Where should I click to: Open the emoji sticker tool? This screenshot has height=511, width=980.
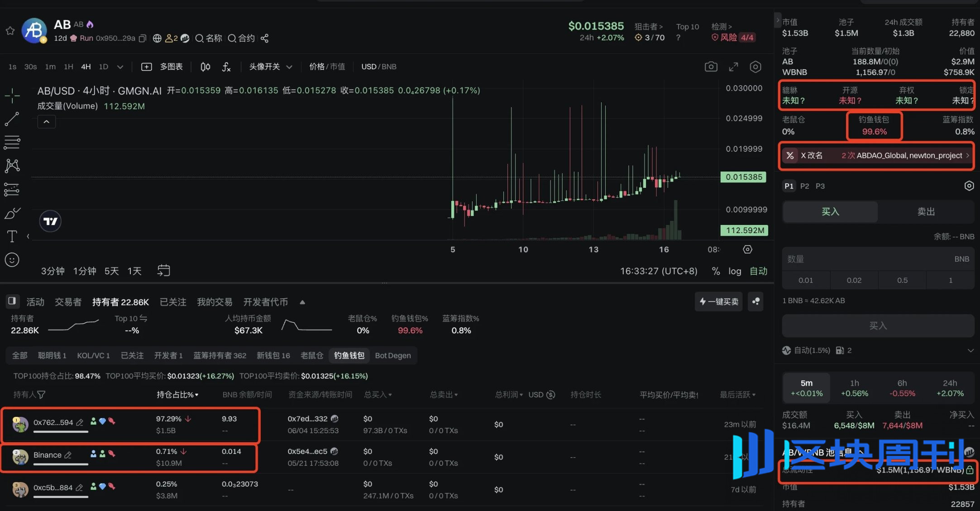pyautogui.click(x=12, y=260)
